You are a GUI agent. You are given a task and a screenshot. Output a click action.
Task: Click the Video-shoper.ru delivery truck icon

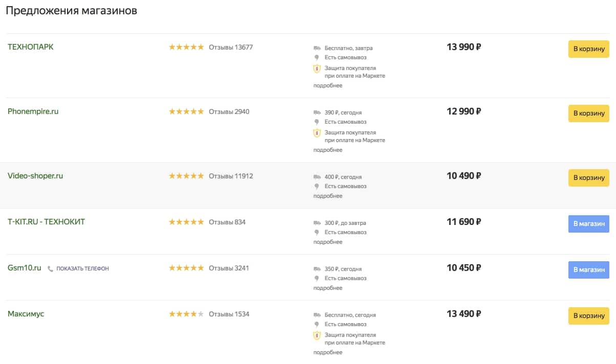(x=317, y=177)
